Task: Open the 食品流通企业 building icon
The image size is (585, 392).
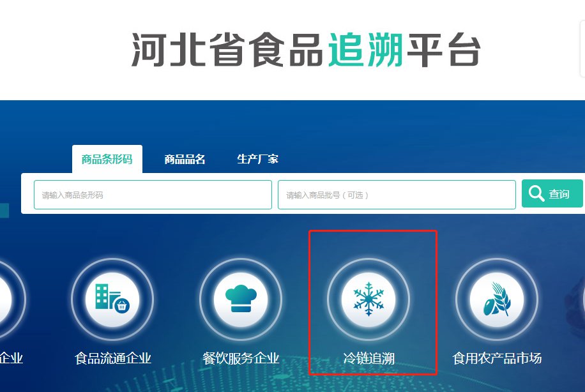Action: click(x=112, y=299)
